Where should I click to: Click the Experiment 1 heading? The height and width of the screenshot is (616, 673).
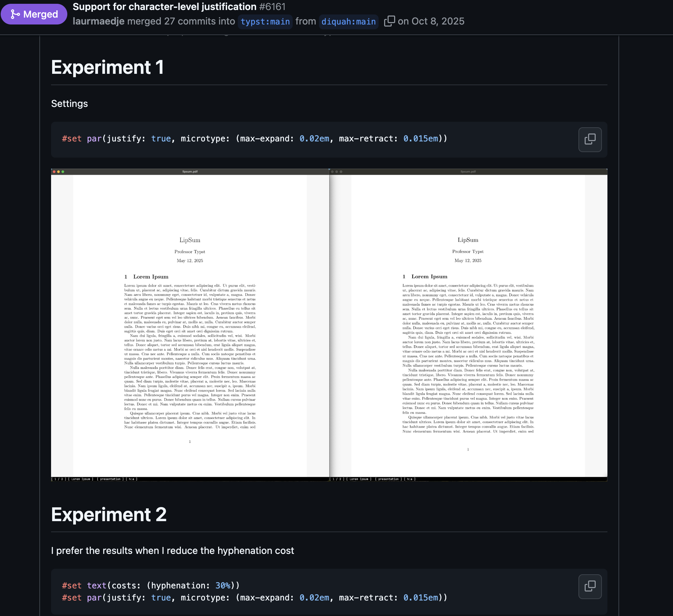(x=107, y=67)
